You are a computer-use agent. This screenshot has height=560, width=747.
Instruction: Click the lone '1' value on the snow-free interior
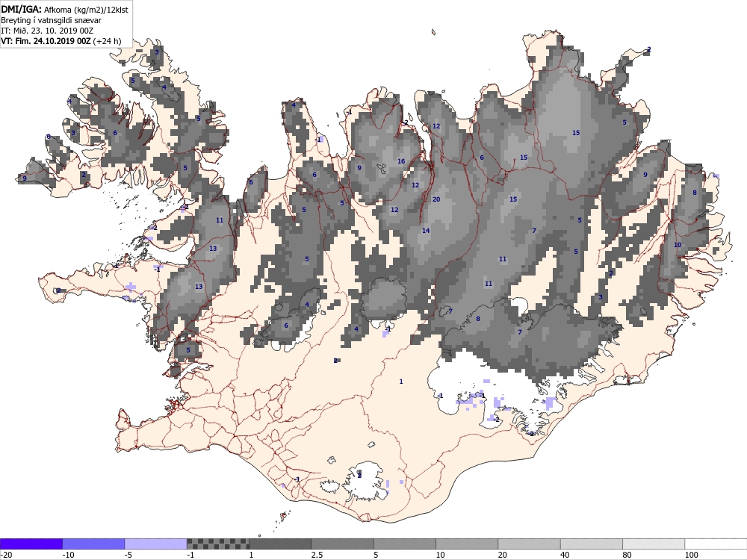(401, 382)
